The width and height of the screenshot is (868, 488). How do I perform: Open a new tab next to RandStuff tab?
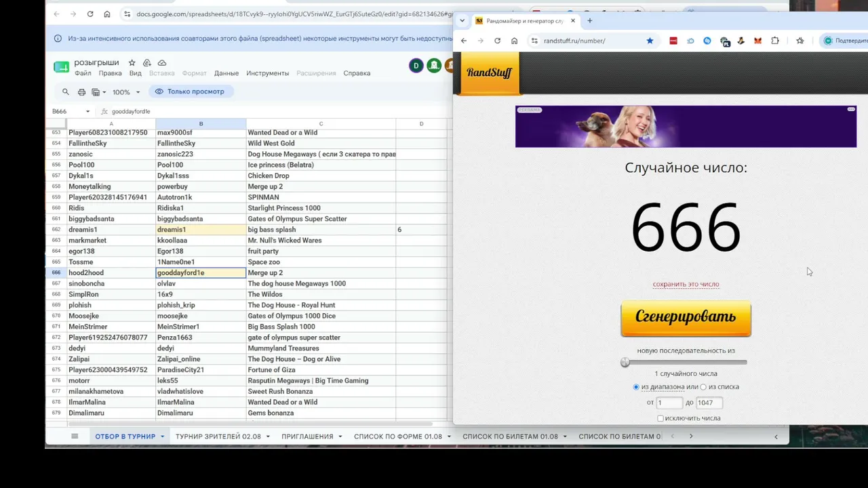tap(589, 21)
